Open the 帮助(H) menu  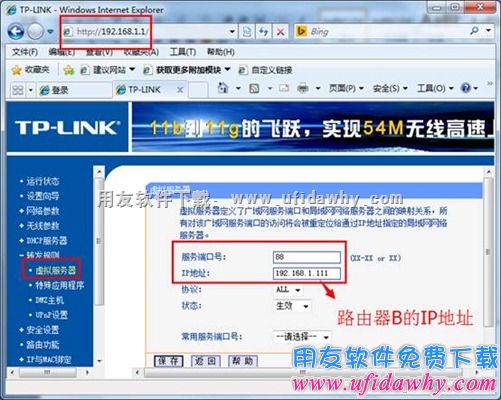(221, 52)
